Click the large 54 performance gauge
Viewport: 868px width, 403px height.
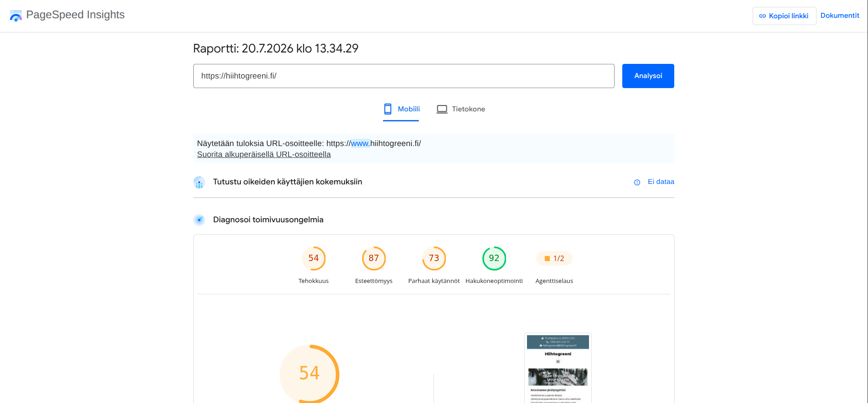click(x=309, y=373)
